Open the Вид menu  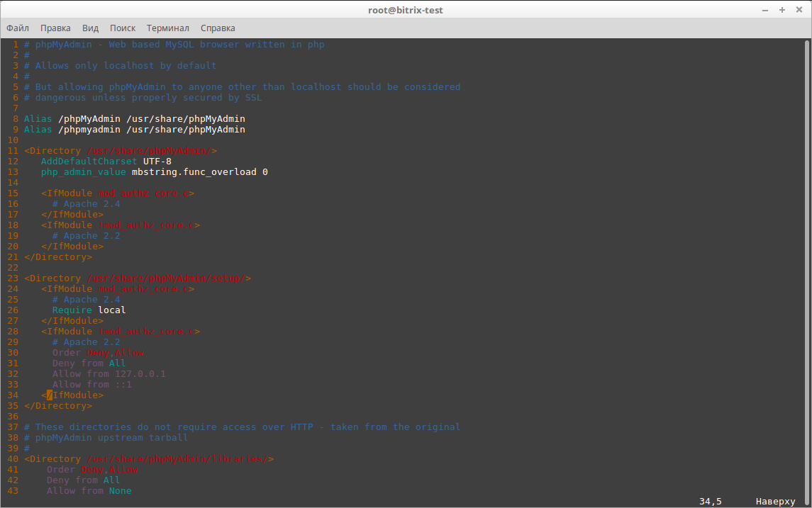click(90, 28)
